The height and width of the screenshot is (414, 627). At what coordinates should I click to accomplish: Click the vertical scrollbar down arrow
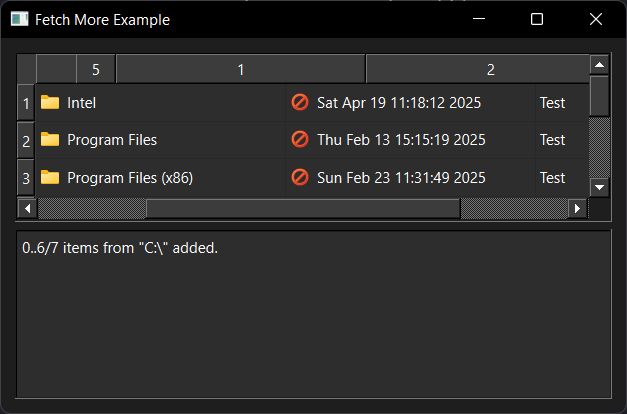[599, 187]
